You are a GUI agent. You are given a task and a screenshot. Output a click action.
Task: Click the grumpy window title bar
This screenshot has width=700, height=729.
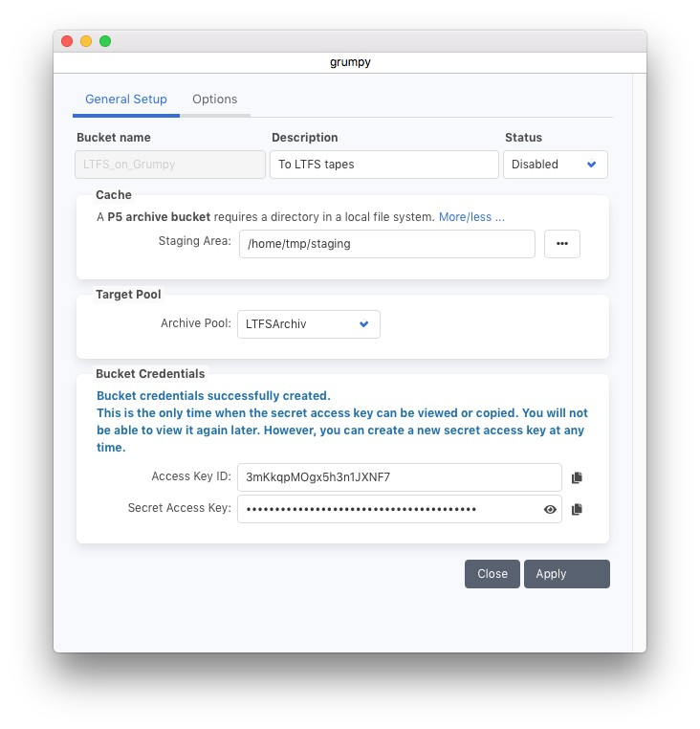click(350, 62)
